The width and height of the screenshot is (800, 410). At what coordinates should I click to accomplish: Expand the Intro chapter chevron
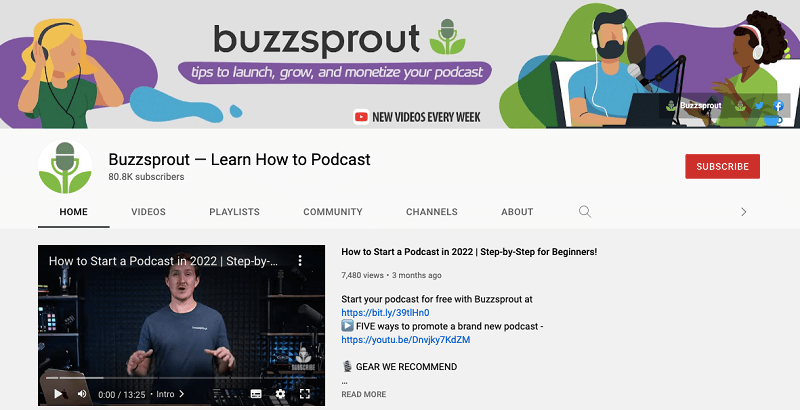182,394
